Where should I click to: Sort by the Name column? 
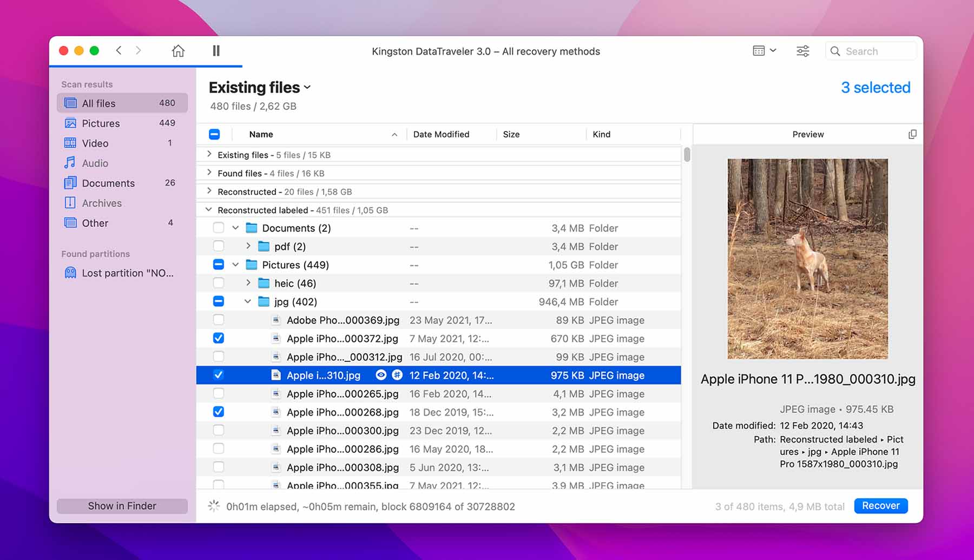[323, 134]
